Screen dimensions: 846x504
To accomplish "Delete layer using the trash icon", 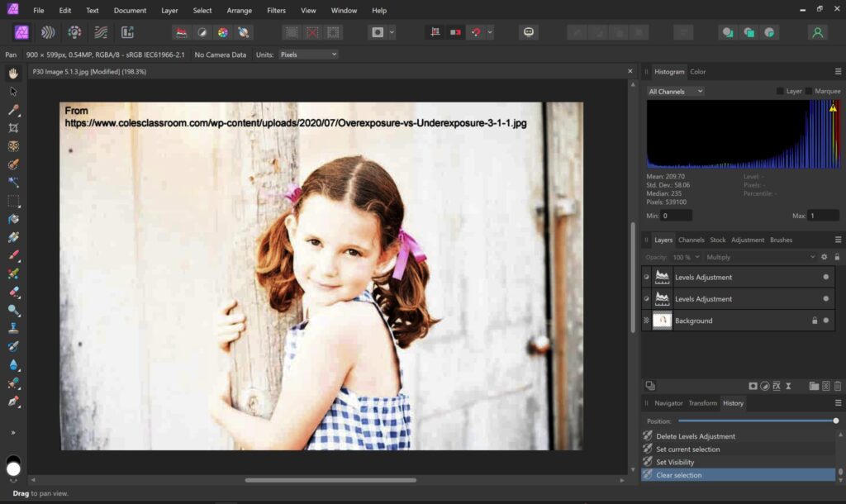I will tap(837, 386).
